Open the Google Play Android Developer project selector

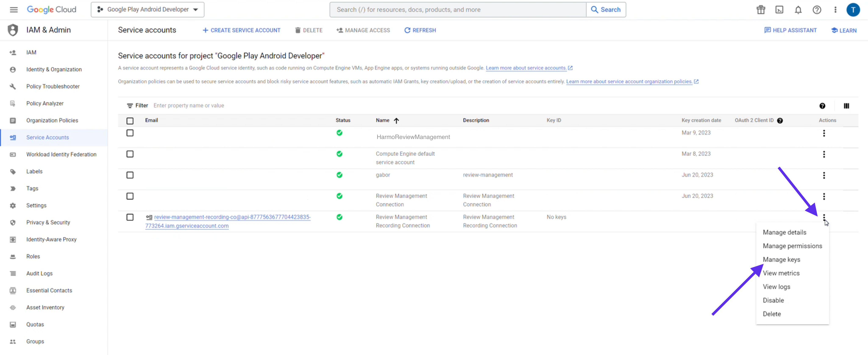click(x=147, y=10)
